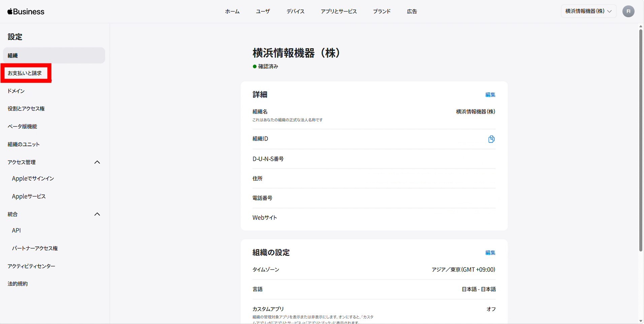Open the FI account avatar
Image resolution: width=644 pixels, height=324 pixels.
(628, 11)
